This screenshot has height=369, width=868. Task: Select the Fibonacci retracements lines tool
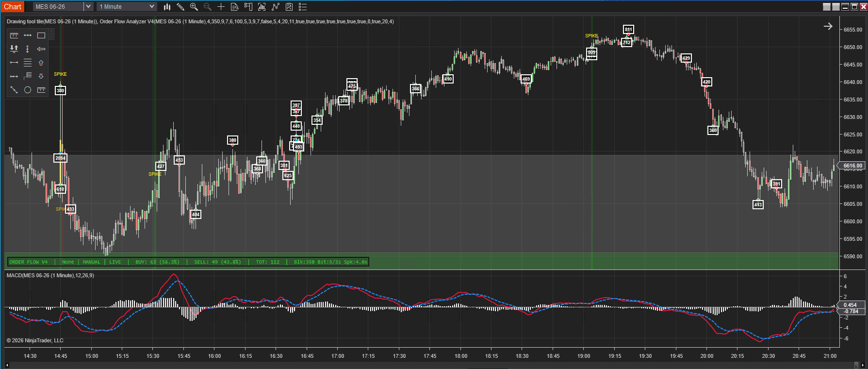28,63
